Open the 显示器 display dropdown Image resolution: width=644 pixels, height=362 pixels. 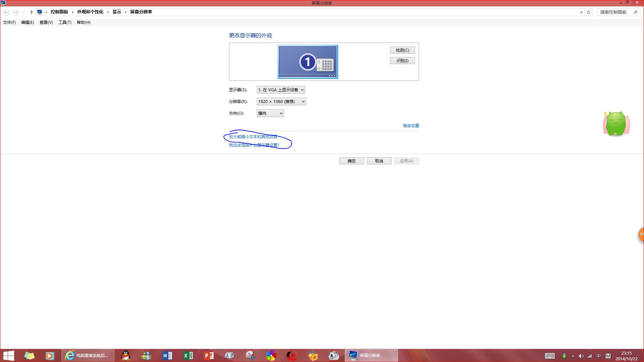click(281, 90)
